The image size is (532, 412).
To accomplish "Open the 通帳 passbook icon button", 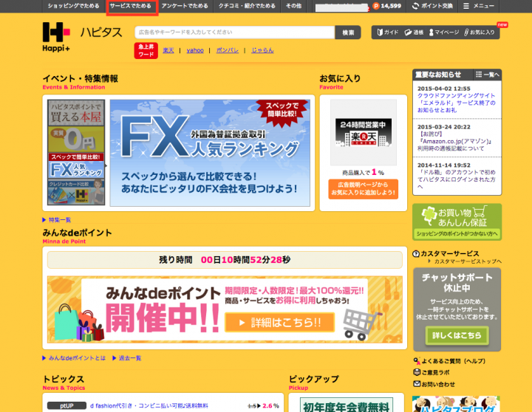I will click(x=414, y=32).
